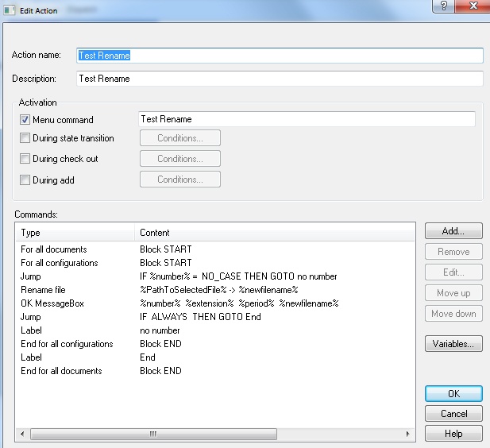Close the Edit Action dialog
The width and height of the screenshot is (490, 448).
pos(473,6)
